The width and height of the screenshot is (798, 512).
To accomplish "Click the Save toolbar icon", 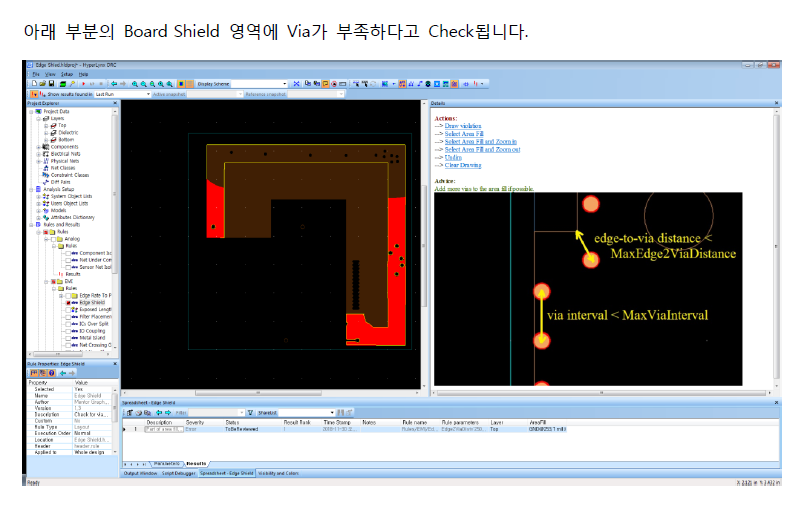I will [x=47, y=84].
